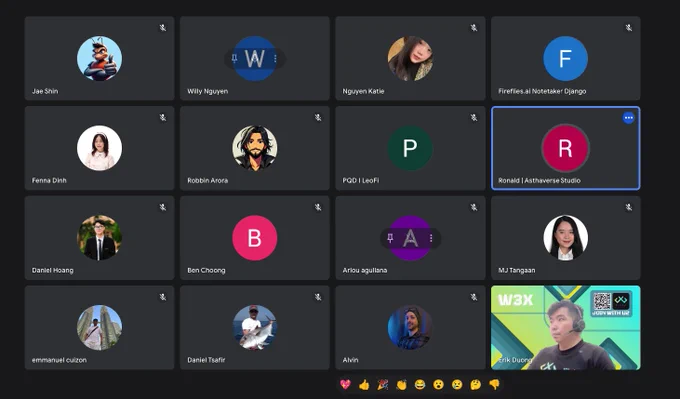Click the muted mic icon on Fireflies.ai Notetaker tile
The image size is (680, 399).
pos(628,28)
